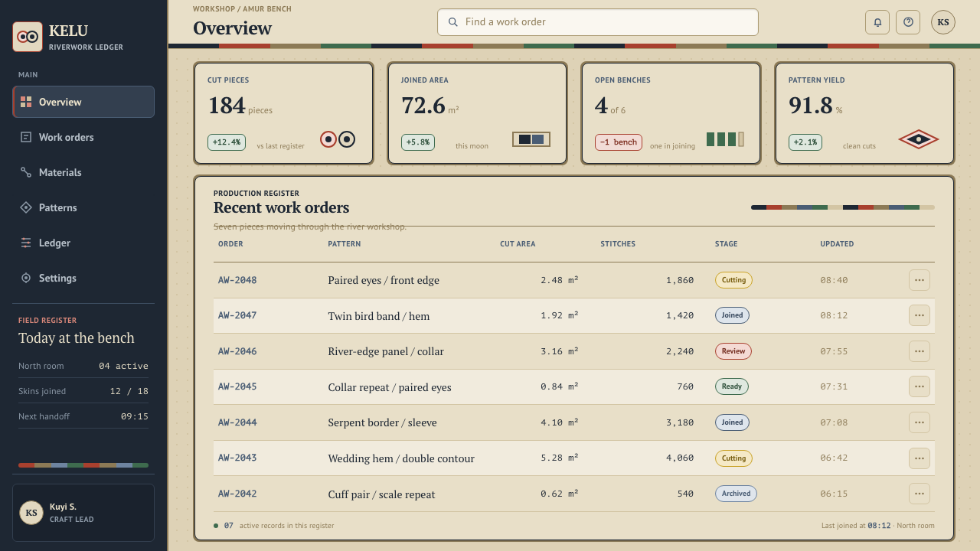Sort by the Stitches column header
Image resolution: width=980 pixels, height=551 pixels.
[x=618, y=244]
